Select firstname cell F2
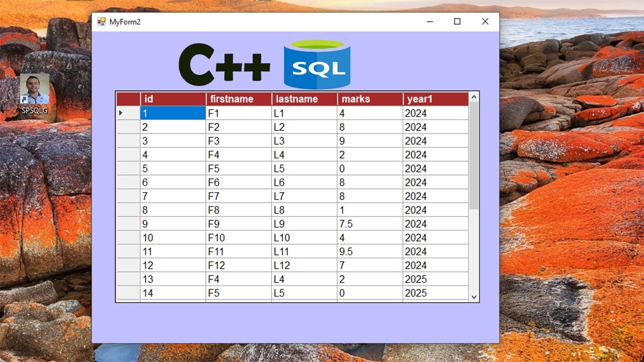644x362 pixels. [x=238, y=127]
